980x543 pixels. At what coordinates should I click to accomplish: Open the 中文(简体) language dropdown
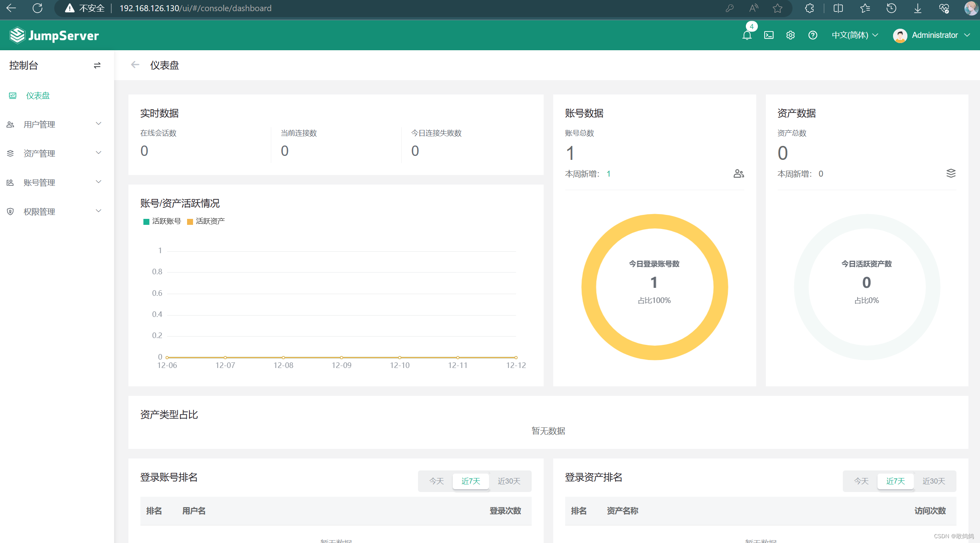pos(854,35)
